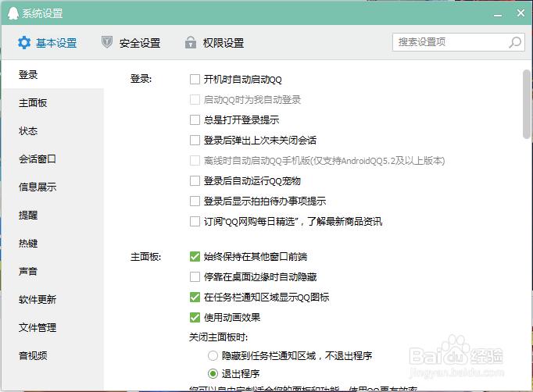
Task: Select 音视频 in the sidebar
Action: [x=52, y=355]
